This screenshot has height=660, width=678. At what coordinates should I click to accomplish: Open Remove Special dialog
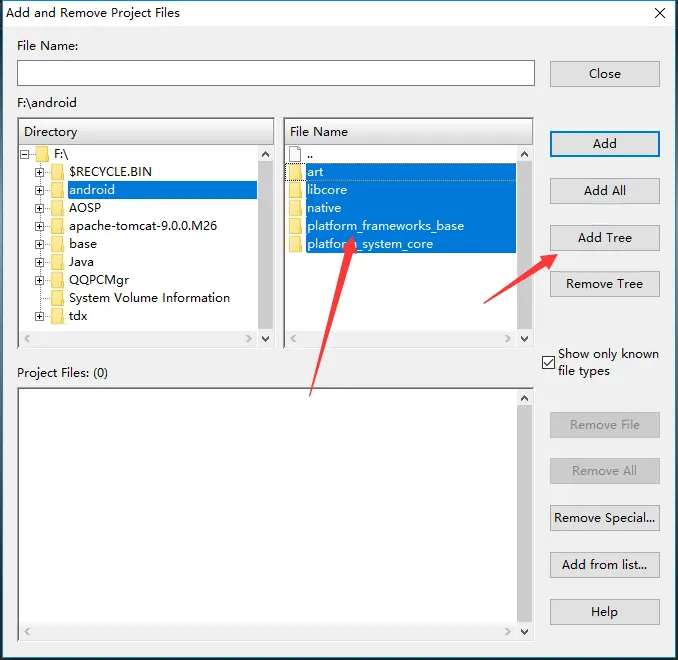pos(604,518)
